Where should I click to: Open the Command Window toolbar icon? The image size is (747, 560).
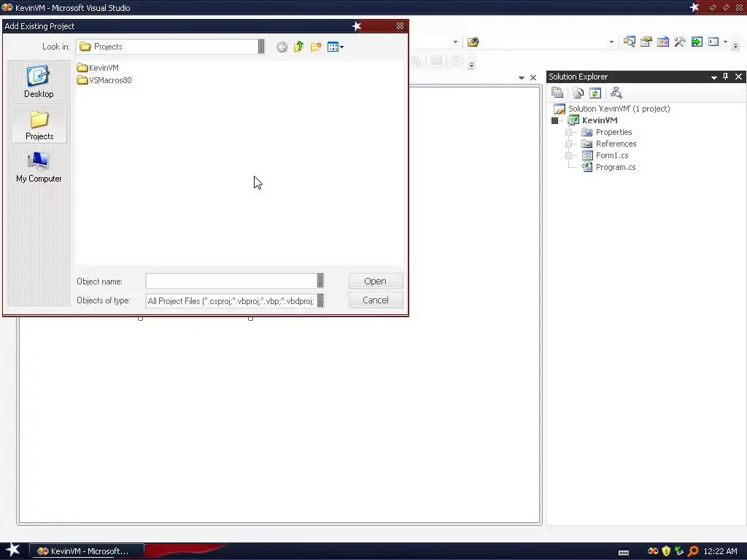pyautogui.click(x=713, y=42)
